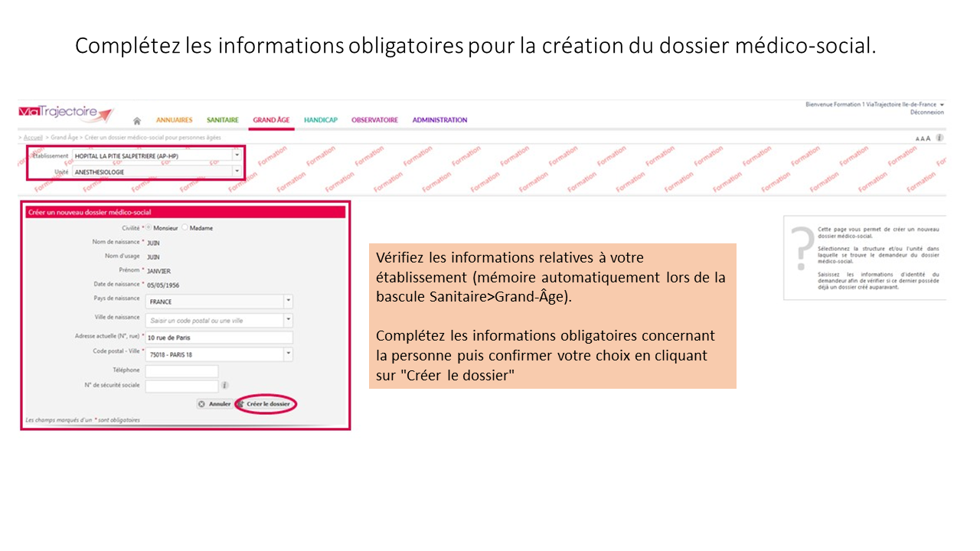Expand the Etablissement dropdown

click(236, 155)
